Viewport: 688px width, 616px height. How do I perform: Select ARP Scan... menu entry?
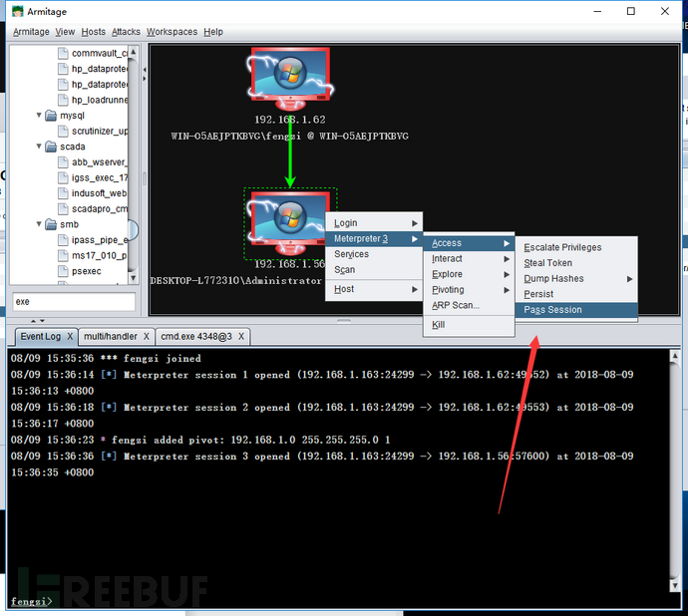tap(469, 305)
